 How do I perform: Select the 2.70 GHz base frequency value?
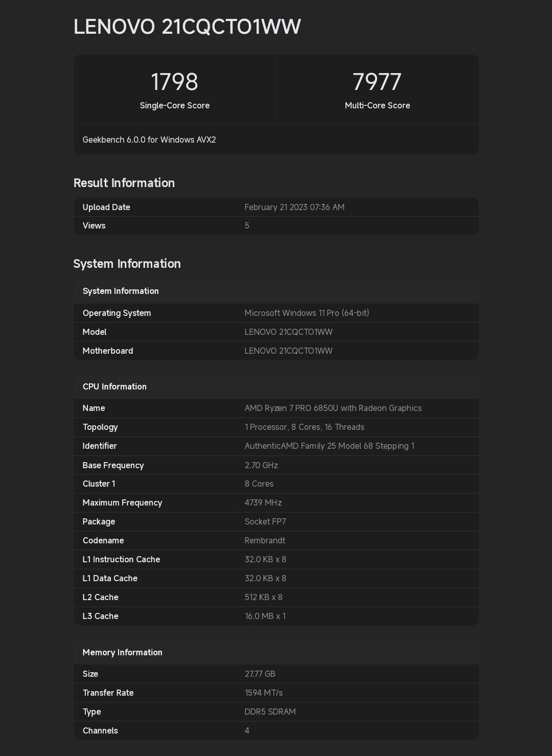261,465
